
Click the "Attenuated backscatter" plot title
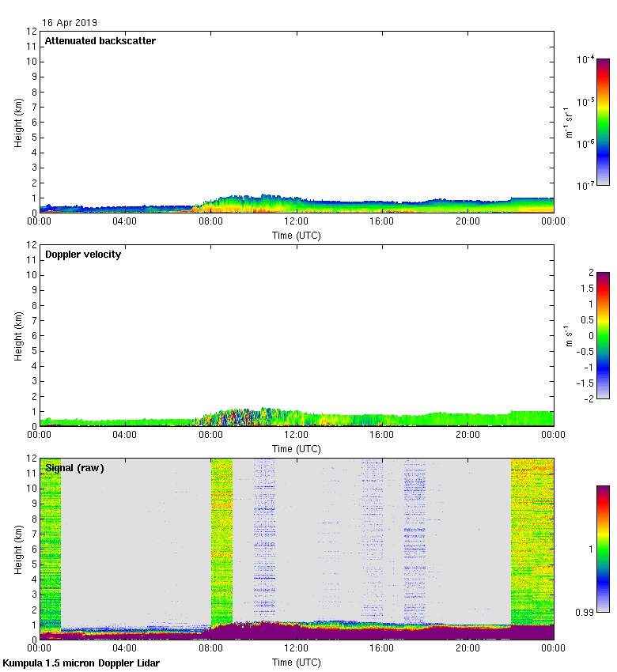click(x=100, y=41)
